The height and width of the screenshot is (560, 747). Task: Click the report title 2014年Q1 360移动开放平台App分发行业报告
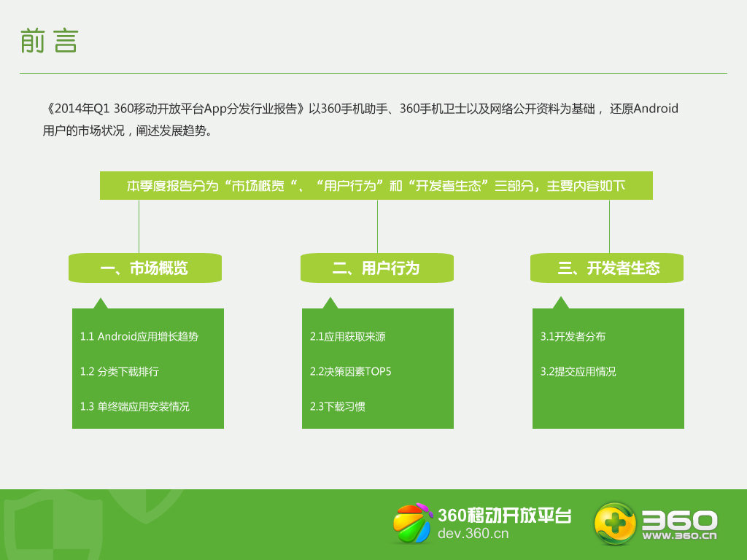175,109
